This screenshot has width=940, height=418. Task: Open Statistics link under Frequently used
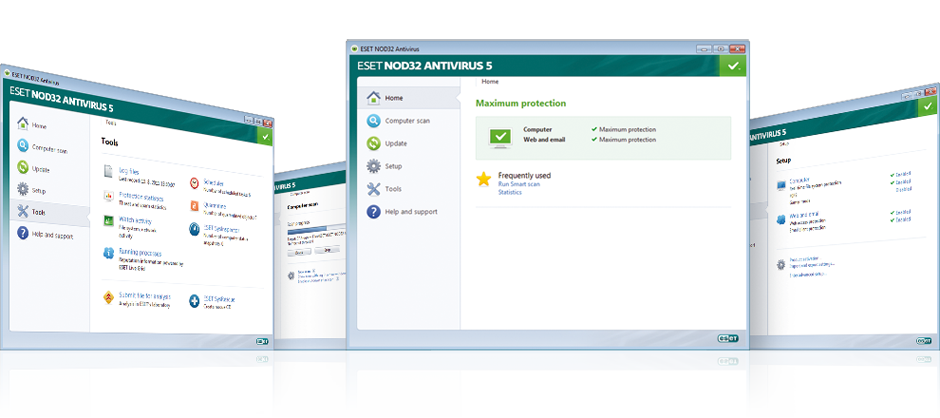click(x=510, y=193)
